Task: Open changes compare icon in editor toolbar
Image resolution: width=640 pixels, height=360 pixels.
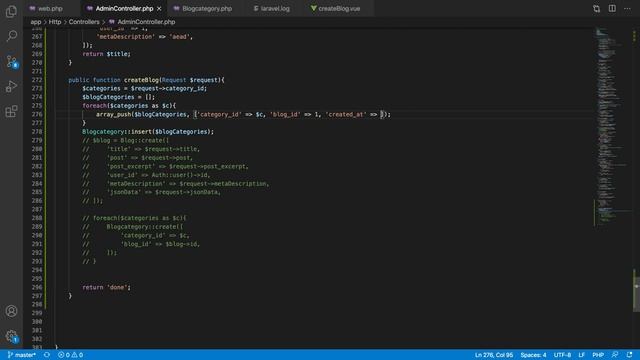Action: (x=596, y=9)
